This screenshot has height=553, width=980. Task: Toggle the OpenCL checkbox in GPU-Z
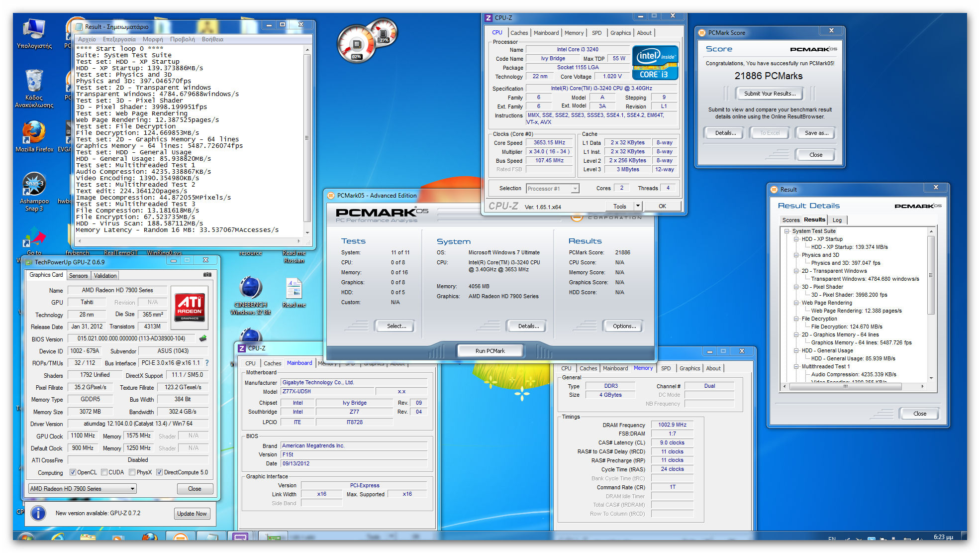pyautogui.click(x=73, y=472)
